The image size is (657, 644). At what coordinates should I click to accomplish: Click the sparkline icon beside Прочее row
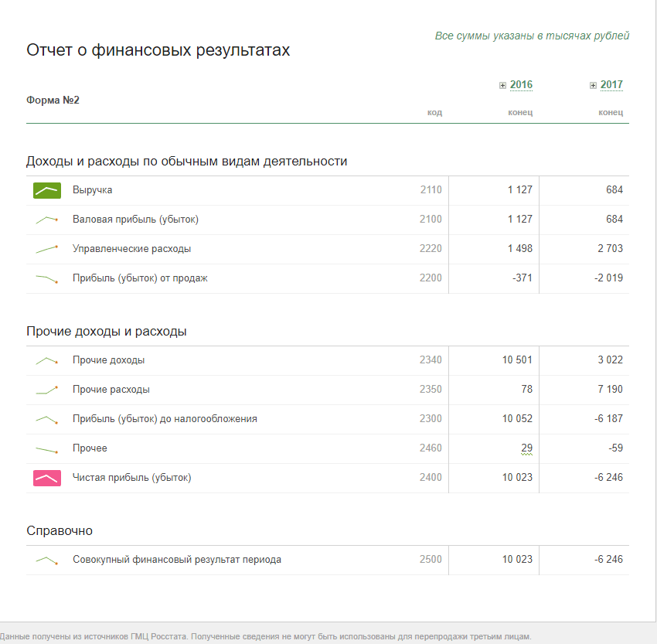pos(47,448)
